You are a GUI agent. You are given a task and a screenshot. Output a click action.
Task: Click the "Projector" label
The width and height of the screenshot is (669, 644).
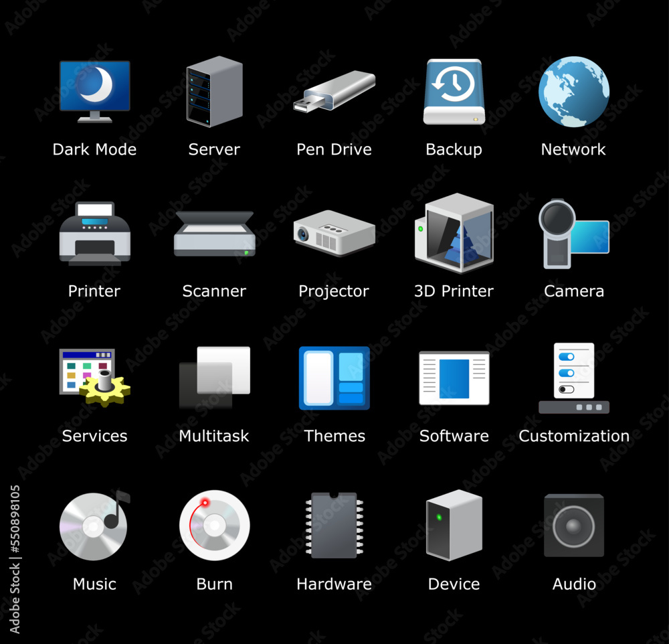pos(334,292)
